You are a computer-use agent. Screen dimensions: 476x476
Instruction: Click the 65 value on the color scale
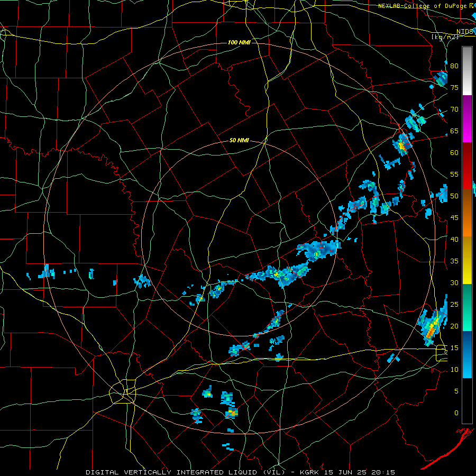coord(454,131)
